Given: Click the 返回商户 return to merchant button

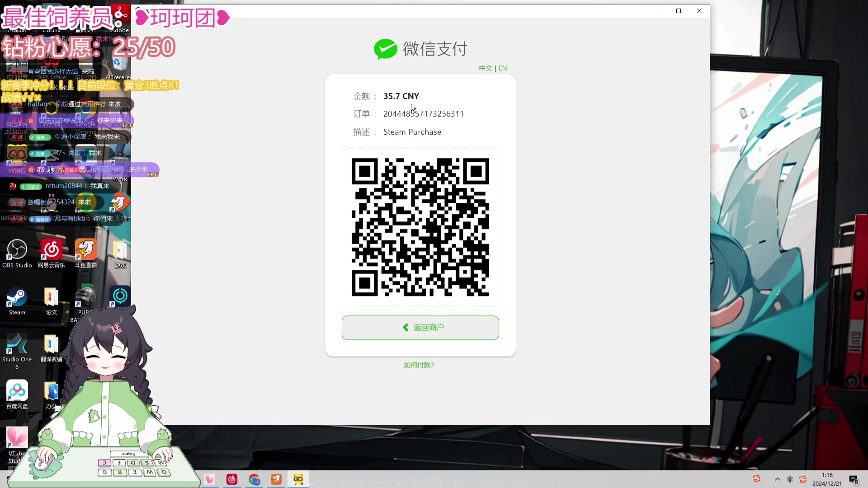Looking at the screenshot, I should (x=420, y=328).
